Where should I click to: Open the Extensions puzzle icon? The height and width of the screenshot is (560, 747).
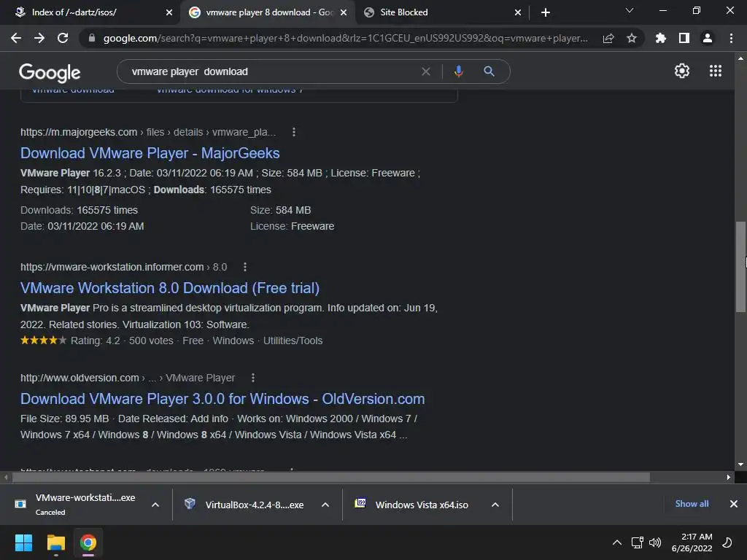(660, 38)
